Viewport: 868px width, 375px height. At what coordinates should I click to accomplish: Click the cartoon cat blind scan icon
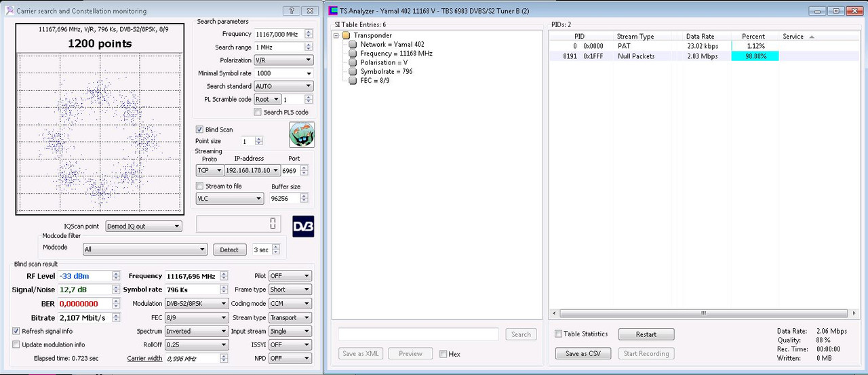(x=302, y=134)
